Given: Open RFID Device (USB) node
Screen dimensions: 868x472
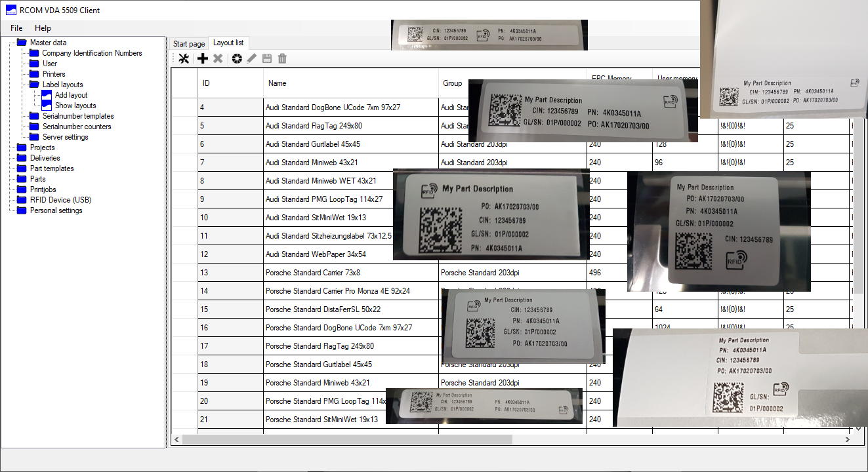Looking at the screenshot, I should (x=60, y=200).
